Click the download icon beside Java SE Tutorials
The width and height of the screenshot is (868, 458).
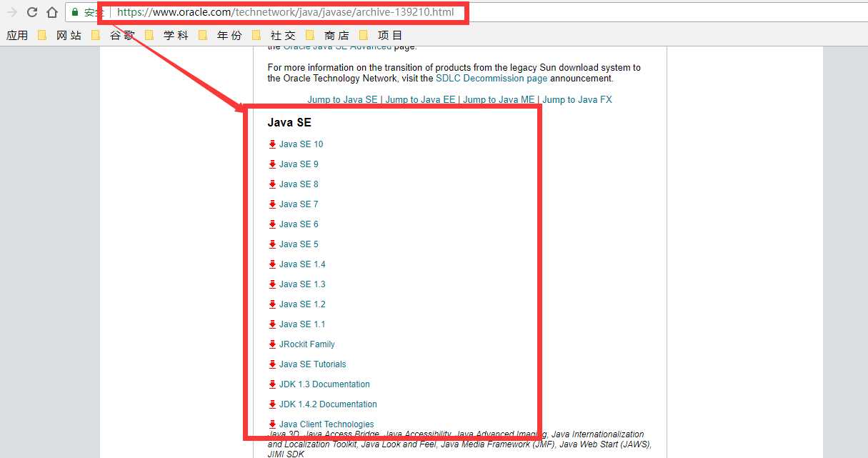(x=272, y=364)
